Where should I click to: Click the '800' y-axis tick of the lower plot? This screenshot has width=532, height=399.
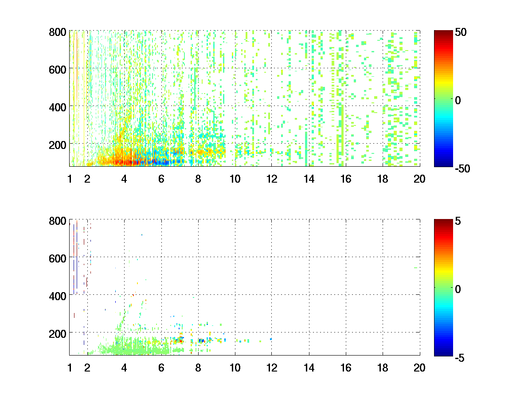click(x=58, y=221)
